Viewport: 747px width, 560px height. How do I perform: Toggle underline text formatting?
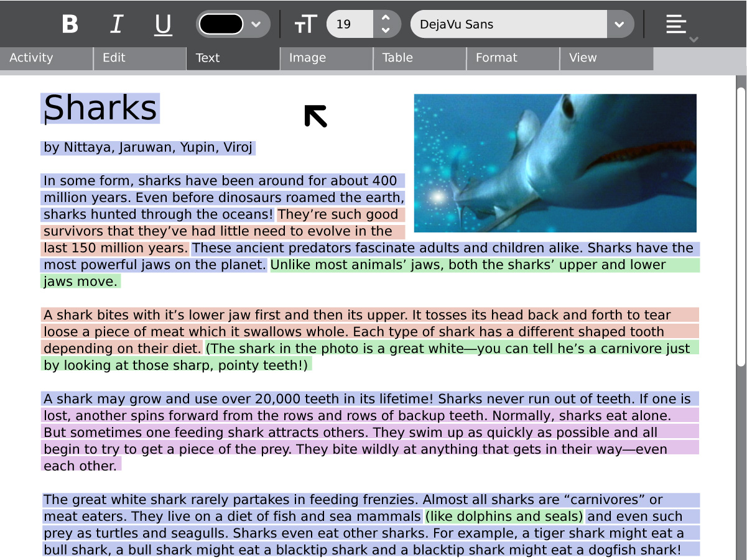pyautogui.click(x=163, y=24)
